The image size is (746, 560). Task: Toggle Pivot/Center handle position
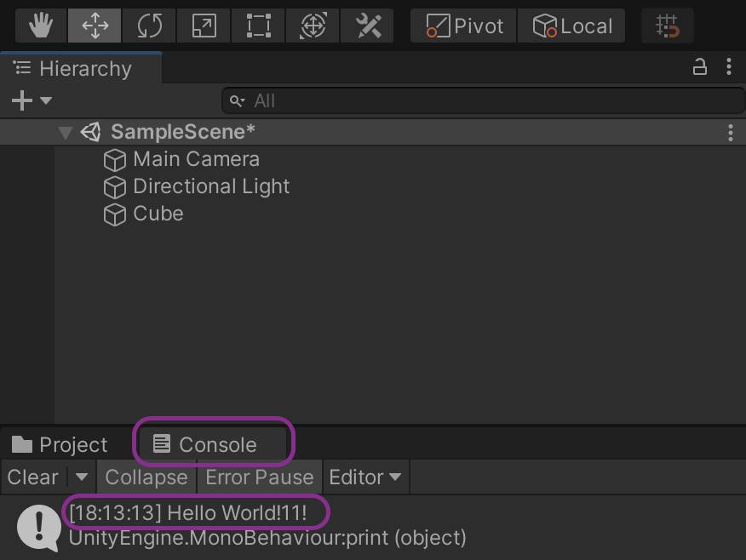[465, 26]
